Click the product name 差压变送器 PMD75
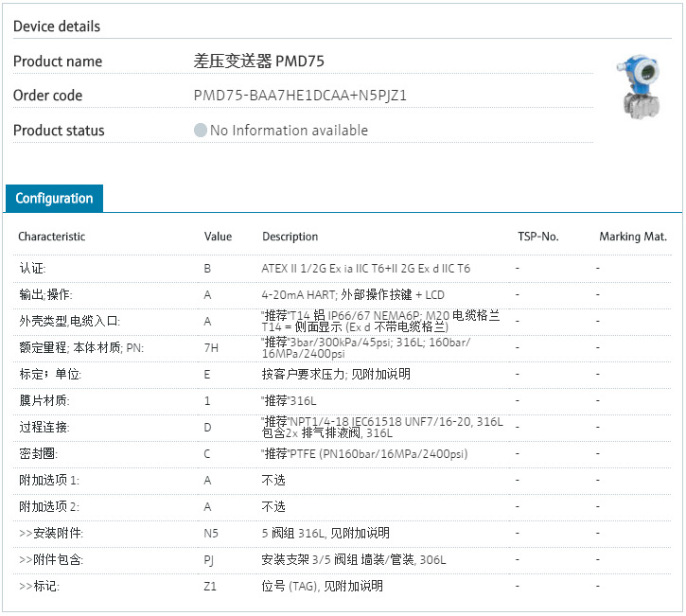686x616 pixels. click(x=259, y=62)
